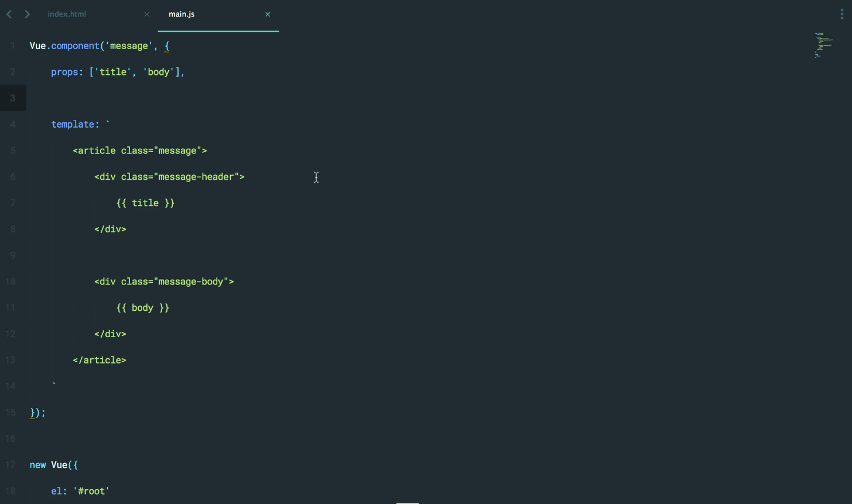Go to the previous tab with the left arrow

coord(9,14)
